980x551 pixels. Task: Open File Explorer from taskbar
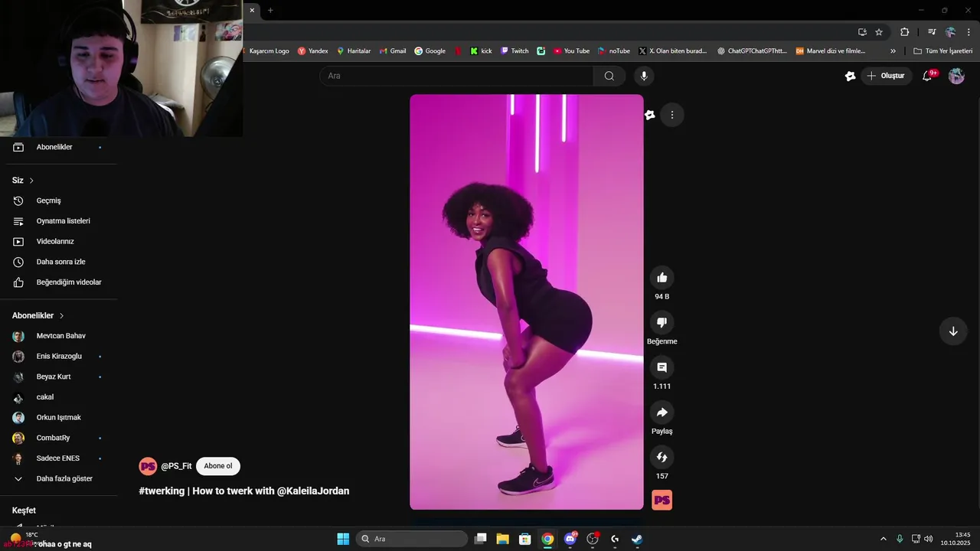click(503, 539)
